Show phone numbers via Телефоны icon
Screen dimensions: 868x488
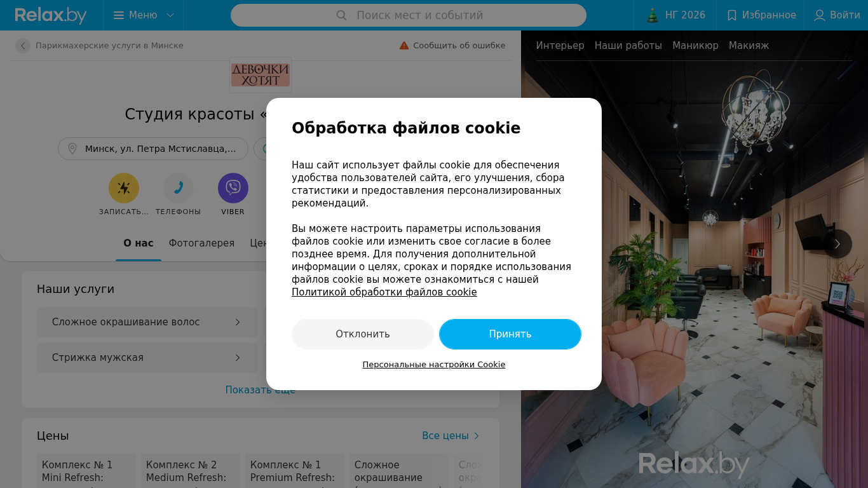[x=179, y=188]
